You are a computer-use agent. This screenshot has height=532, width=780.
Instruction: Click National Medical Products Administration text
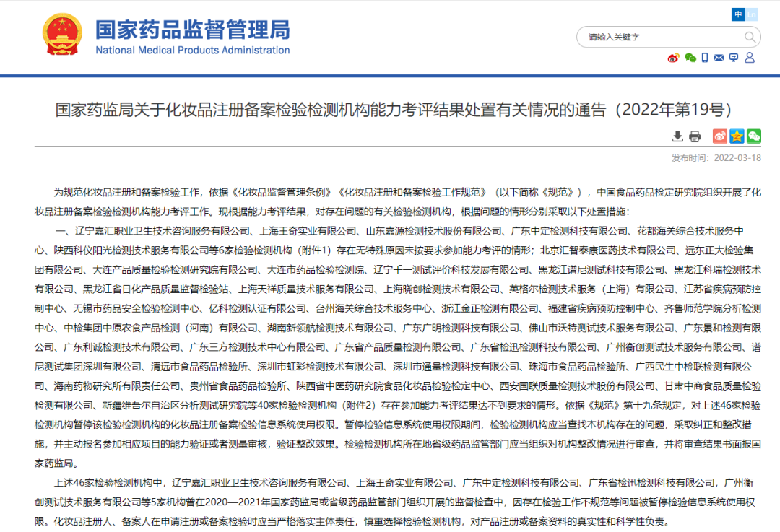(193, 51)
